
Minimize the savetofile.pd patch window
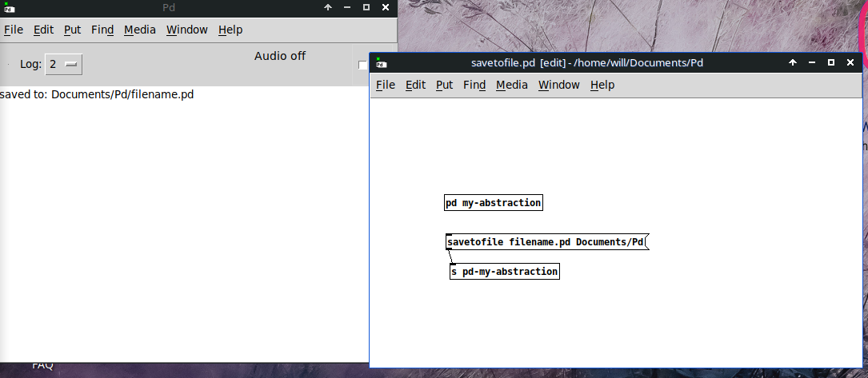812,62
